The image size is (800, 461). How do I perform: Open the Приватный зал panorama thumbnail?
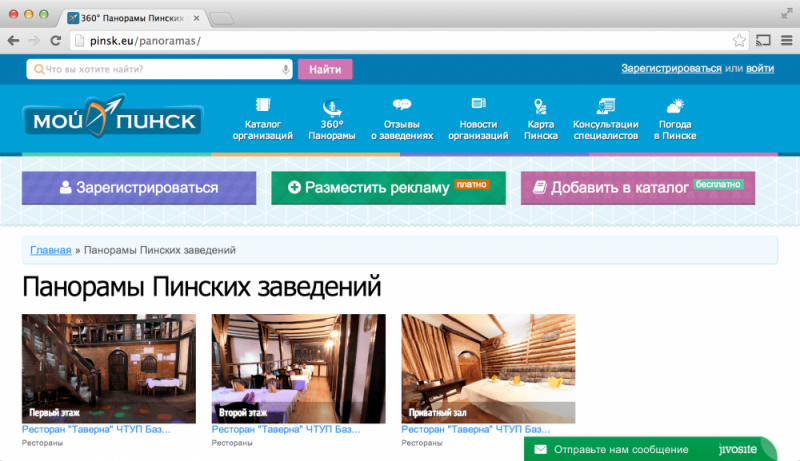488,368
